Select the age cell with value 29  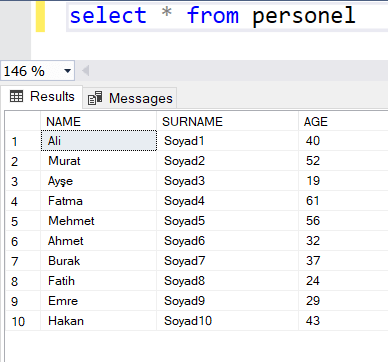click(x=343, y=301)
